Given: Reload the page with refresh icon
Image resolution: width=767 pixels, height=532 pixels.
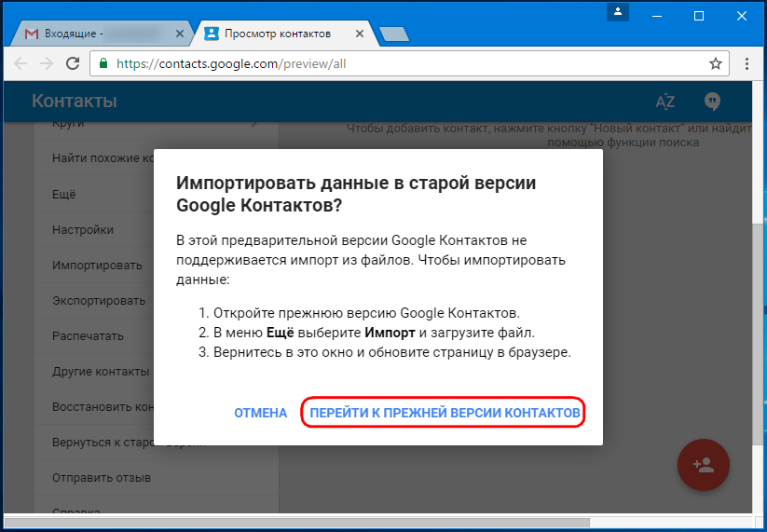Looking at the screenshot, I should tap(73, 63).
